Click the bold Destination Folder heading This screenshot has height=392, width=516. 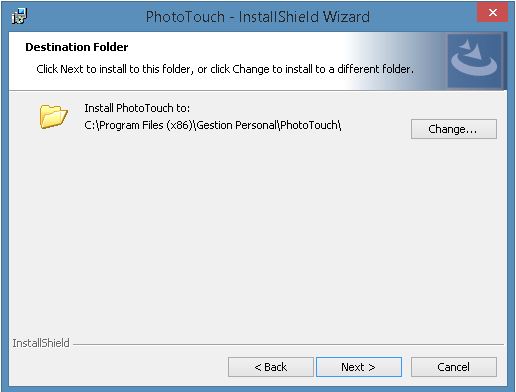(x=77, y=47)
